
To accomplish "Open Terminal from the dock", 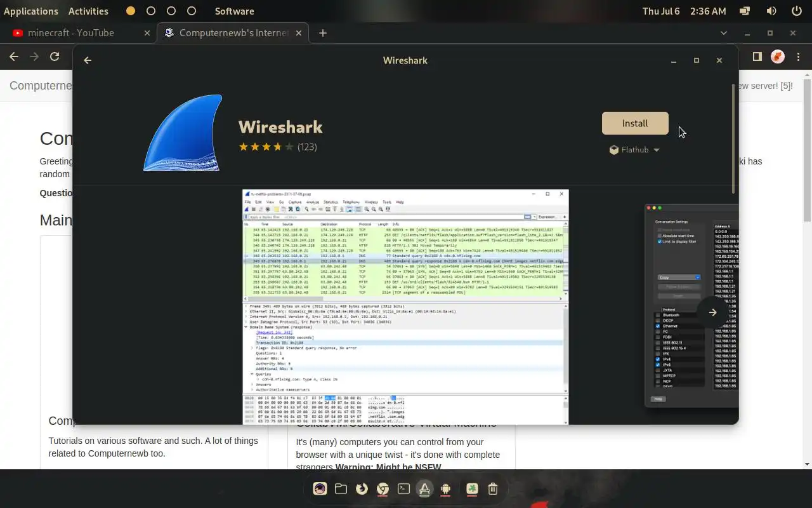I will 403,488.
